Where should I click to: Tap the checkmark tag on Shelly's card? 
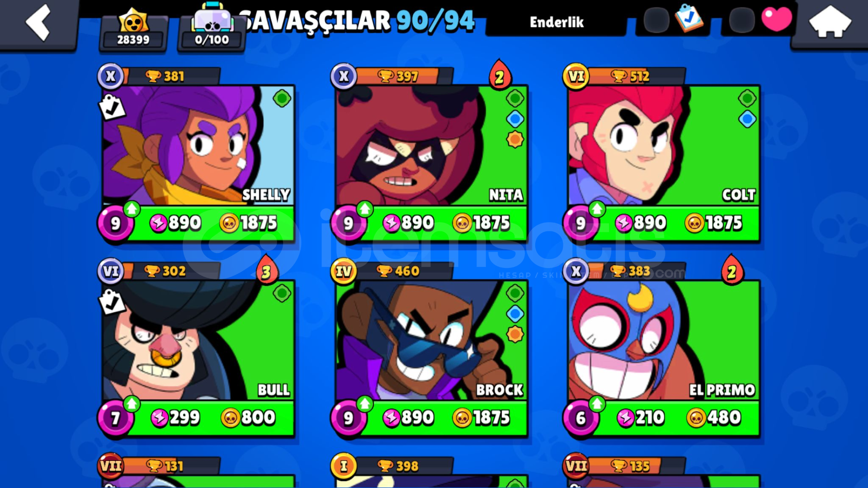pyautogui.click(x=112, y=107)
